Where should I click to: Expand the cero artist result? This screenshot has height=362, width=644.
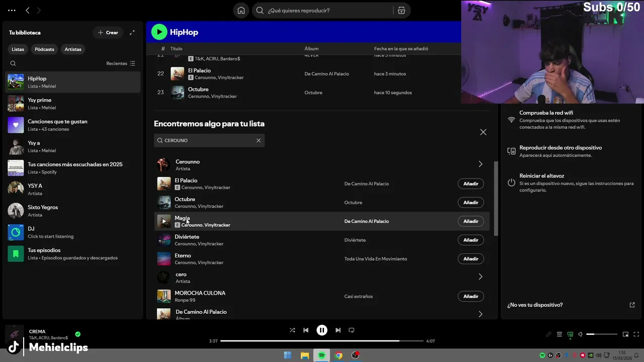pos(480,277)
